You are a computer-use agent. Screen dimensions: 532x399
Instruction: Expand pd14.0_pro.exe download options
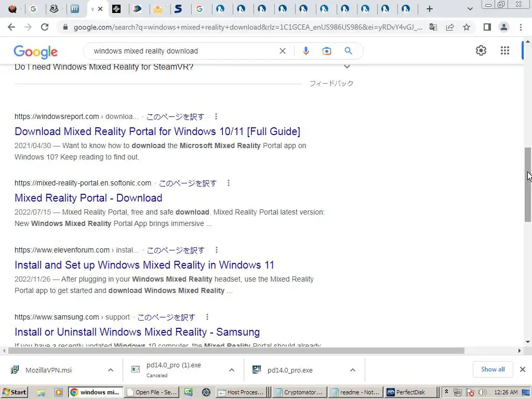pyautogui.click(x=353, y=370)
